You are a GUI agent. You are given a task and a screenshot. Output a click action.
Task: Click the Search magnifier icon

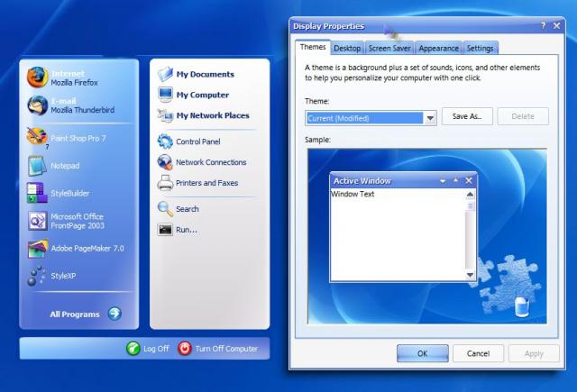(x=165, y=209)
